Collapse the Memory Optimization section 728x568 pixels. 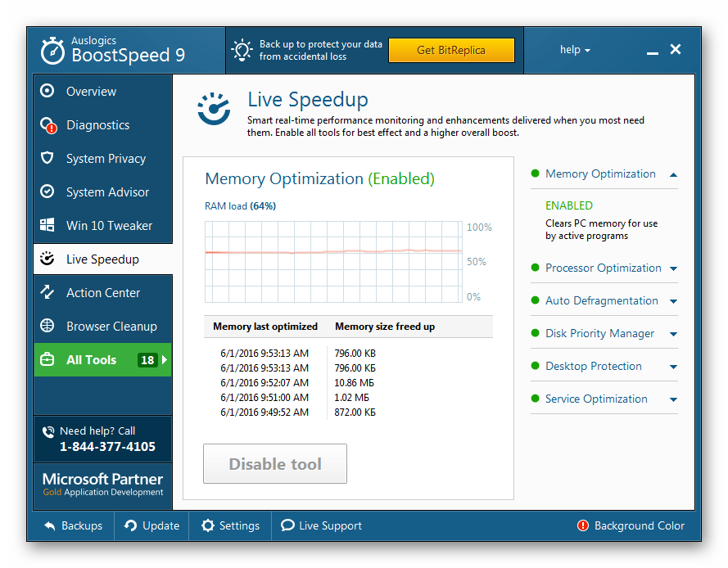click(x=673, y=174)
